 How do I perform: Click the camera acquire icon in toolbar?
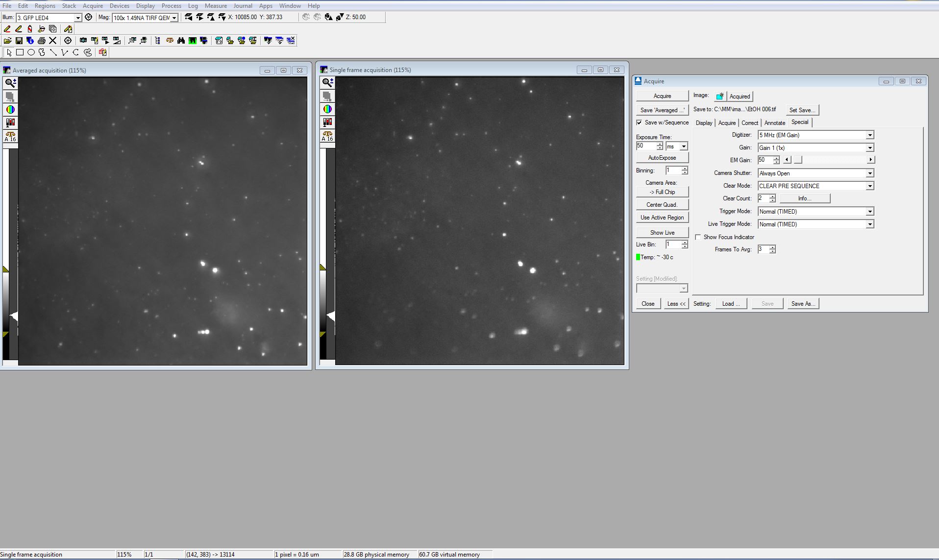tap(83, 41)
